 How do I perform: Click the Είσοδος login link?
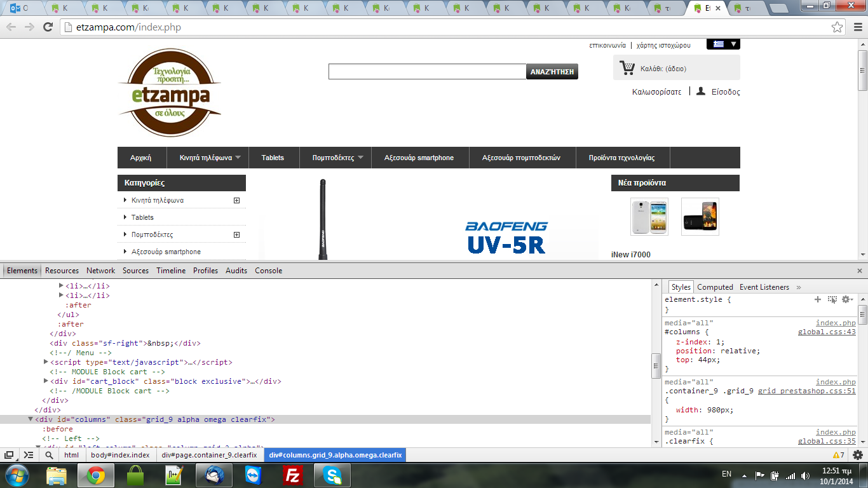pos(726,91)
